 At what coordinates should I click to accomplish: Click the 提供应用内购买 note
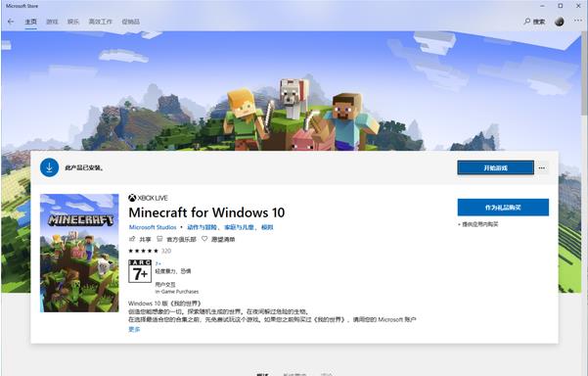click(478, 224)
